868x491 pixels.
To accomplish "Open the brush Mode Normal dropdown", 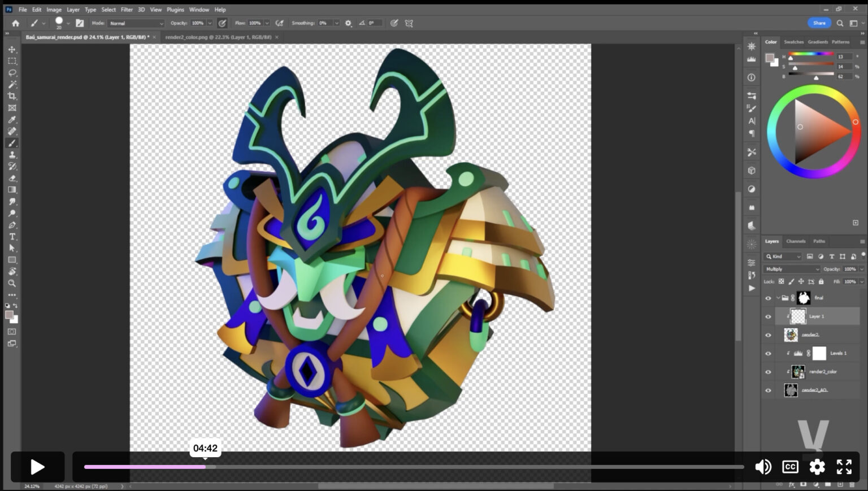I will 136,23.
